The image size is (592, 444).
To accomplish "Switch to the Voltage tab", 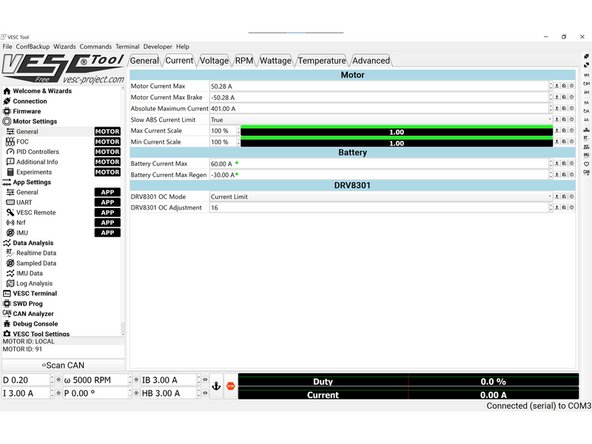I will [214, 60].
